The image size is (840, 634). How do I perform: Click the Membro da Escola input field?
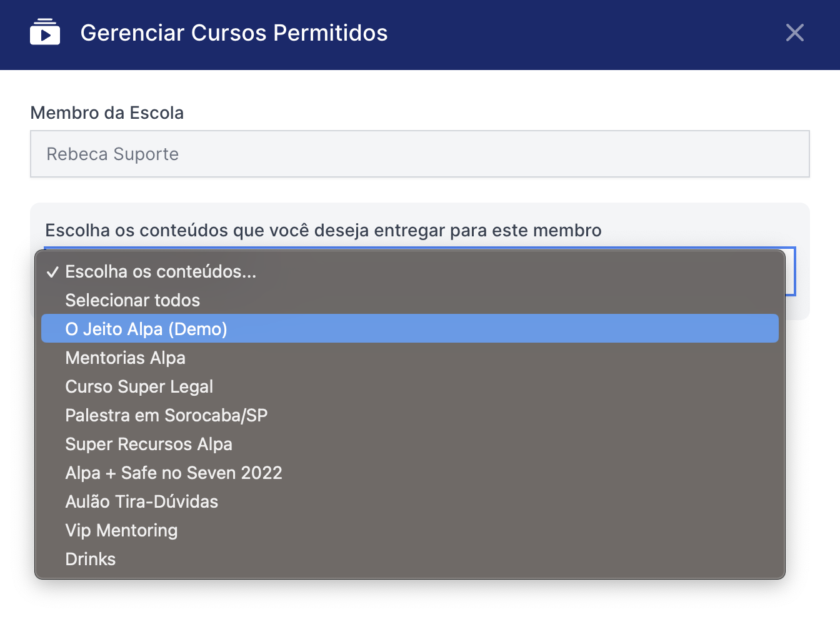click(419, 154)
